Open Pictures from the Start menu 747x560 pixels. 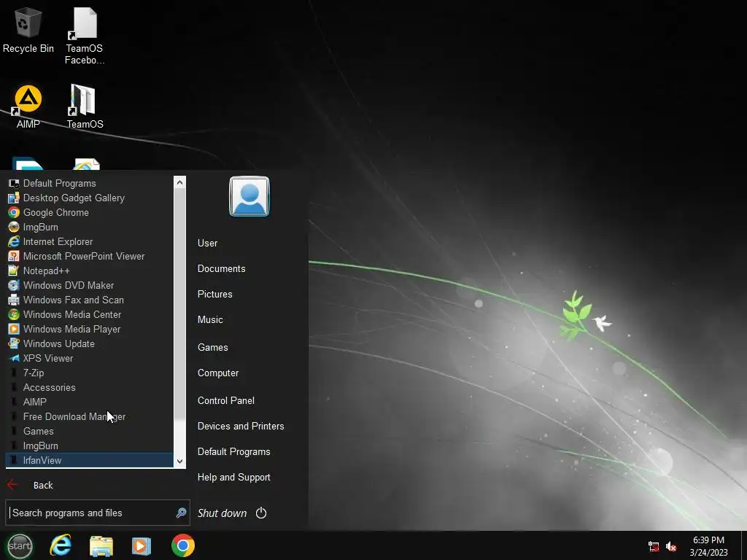215,295
